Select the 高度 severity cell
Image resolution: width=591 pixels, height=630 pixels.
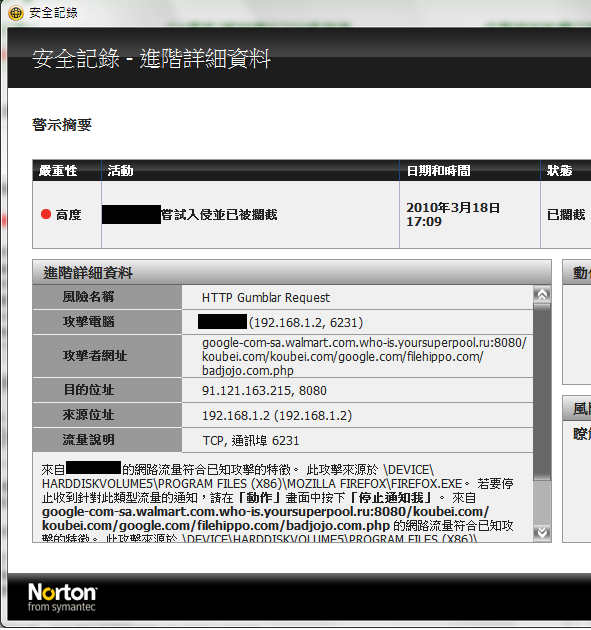[68, 215]
